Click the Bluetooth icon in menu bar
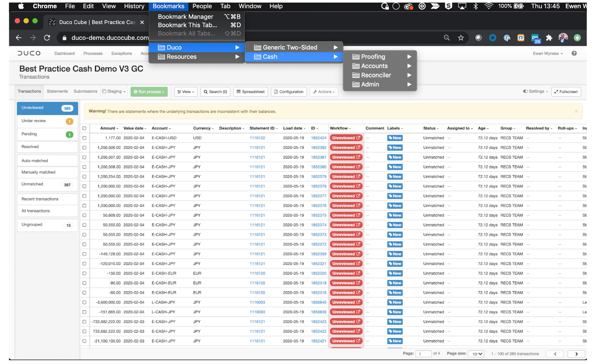Screen dimensions: 594x364 pos(475,6)
